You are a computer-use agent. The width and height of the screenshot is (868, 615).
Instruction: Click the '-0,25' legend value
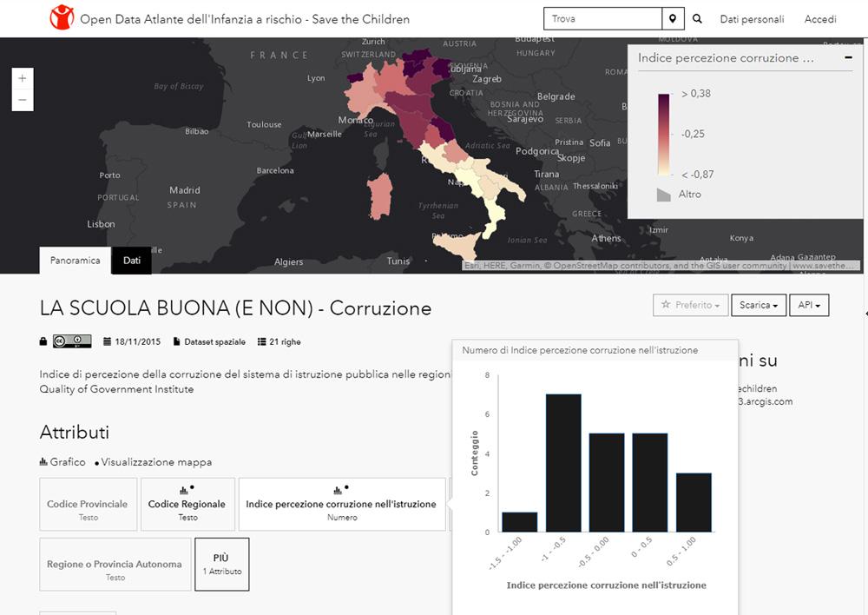pos(693,134)
